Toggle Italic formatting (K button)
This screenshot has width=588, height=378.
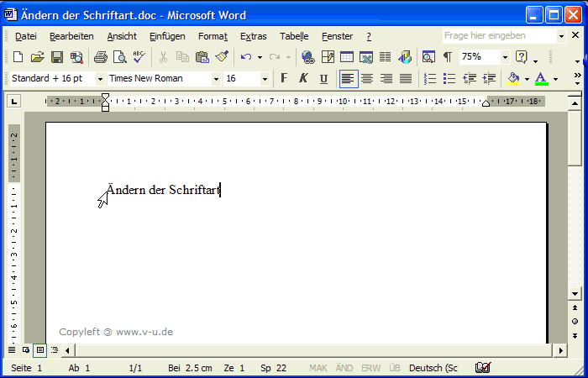tap(303, 79)
